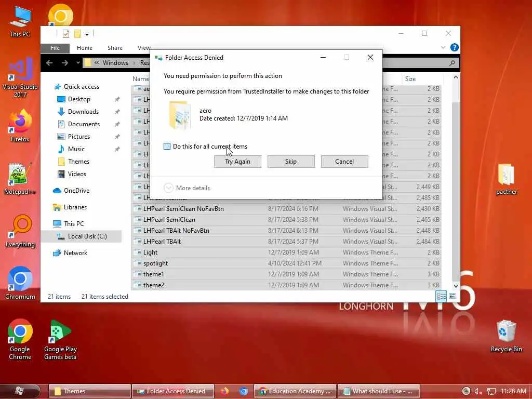Click the file list scroll up arrow
Screen dimensions: 532x399
point(456,77)
